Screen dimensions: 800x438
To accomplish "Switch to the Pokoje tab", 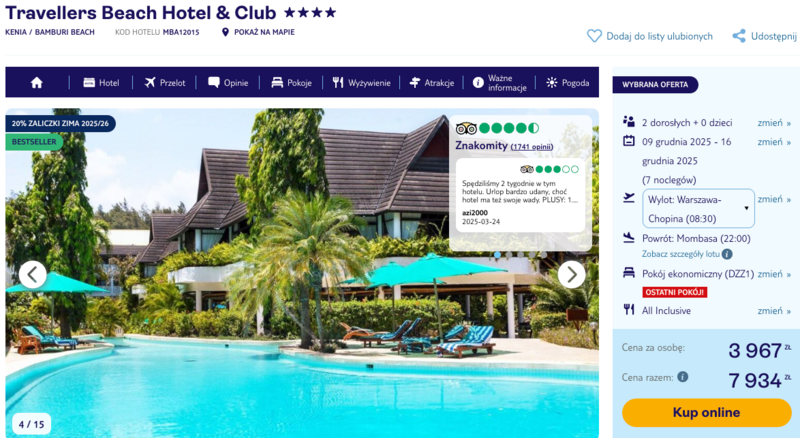I will (x=291, y=82).
